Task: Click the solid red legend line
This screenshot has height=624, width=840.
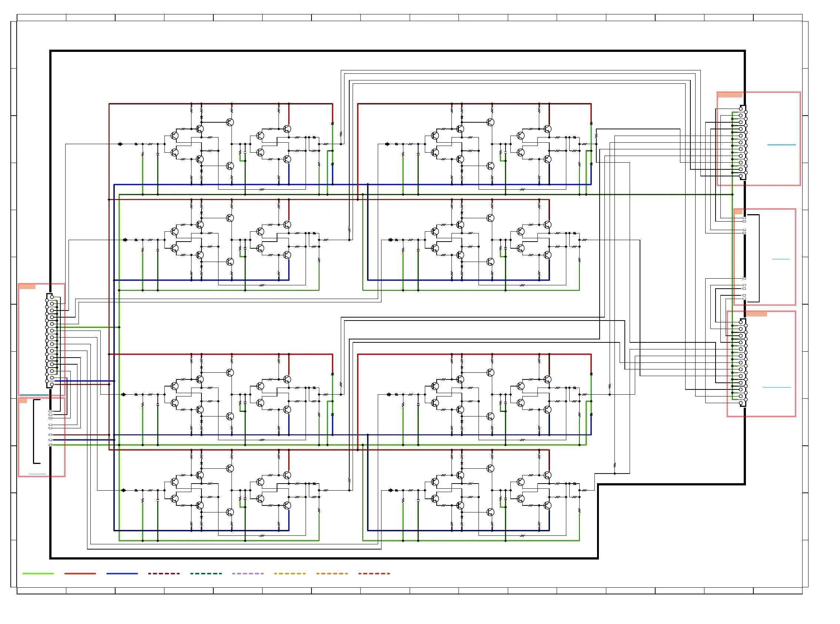Action: (80, 573)
